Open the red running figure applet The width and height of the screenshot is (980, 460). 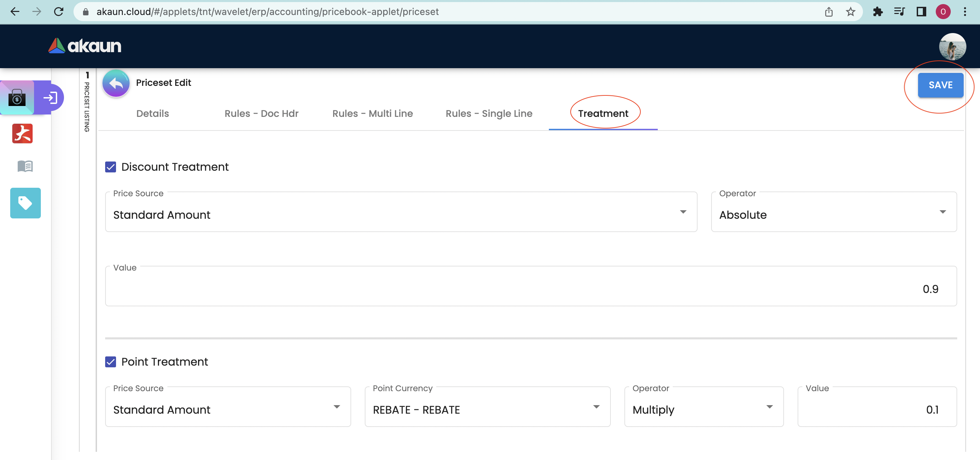click(22, 133)
